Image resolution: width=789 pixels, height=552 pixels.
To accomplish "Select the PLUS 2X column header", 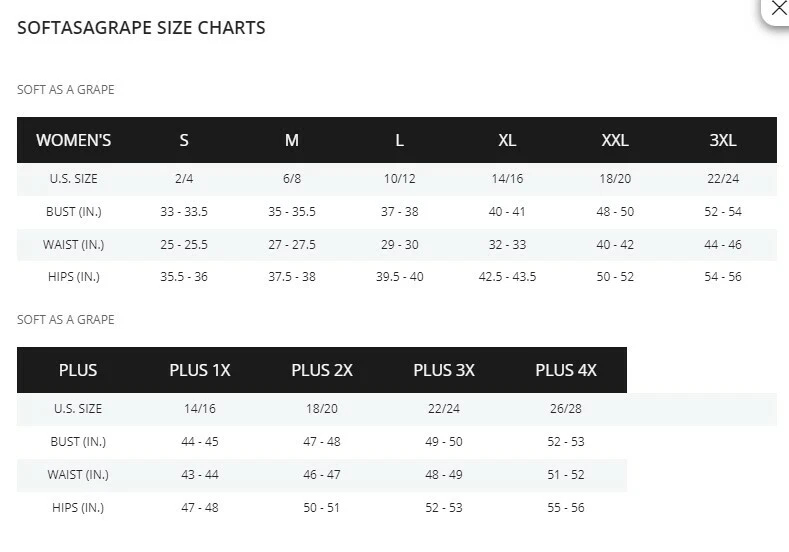I will tap(322, 370).
